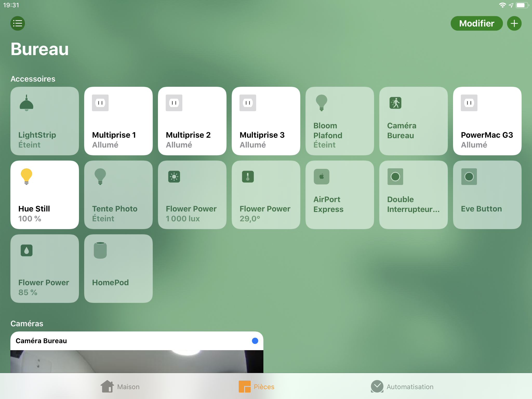Tap the Caméra Bureau camera title bar
Viewport: 532px width, 399px height.
tap(137, 341)
